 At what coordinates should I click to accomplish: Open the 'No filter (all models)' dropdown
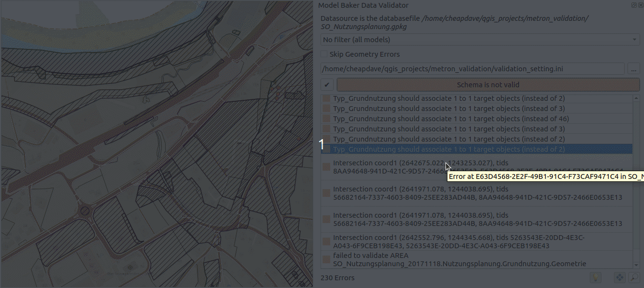(x=480, y=39)
